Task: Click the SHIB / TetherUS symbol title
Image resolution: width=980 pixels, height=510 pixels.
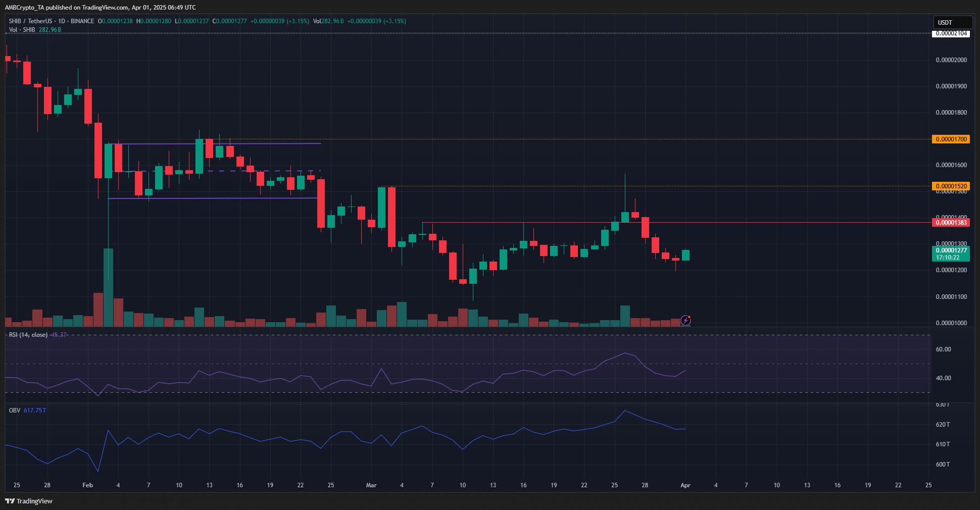Action: [x=30, y=21]
